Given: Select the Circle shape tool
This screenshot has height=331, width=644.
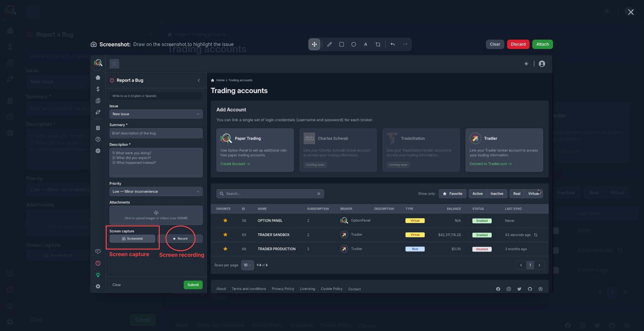Looking at the screenshot, I should pos(354,44).
